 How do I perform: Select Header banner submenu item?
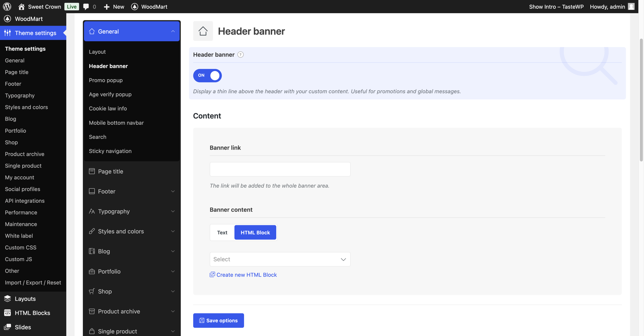(x=108, y=66)
